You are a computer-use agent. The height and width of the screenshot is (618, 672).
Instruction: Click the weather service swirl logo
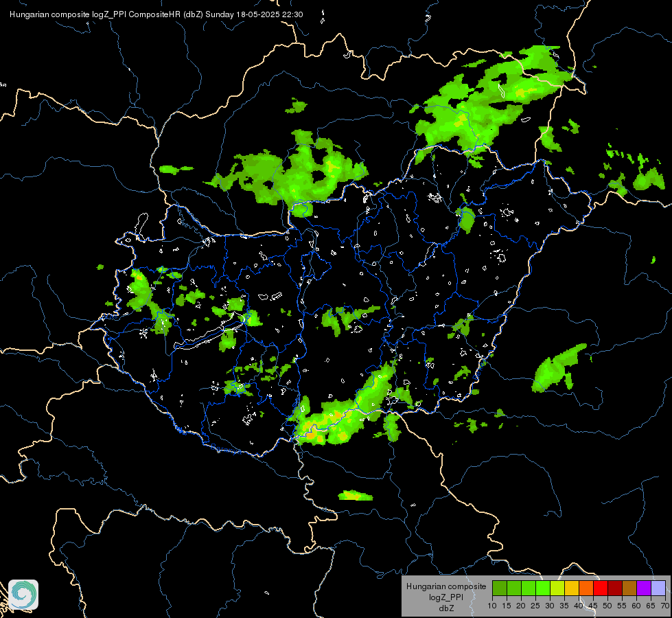(x=23, y=595)
